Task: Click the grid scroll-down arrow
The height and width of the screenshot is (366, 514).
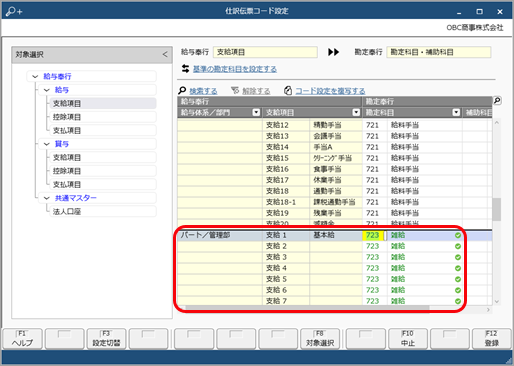Action: (x=497, y=301)
